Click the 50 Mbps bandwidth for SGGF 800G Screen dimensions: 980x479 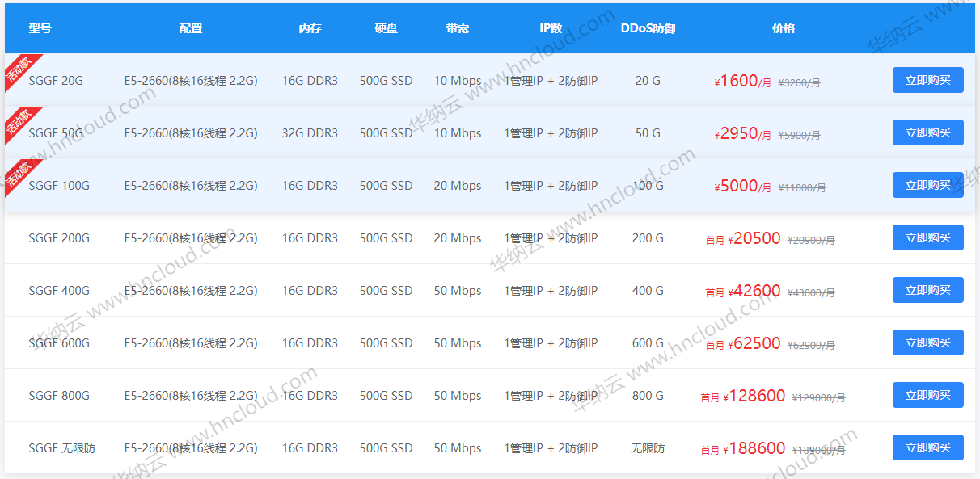458,396
